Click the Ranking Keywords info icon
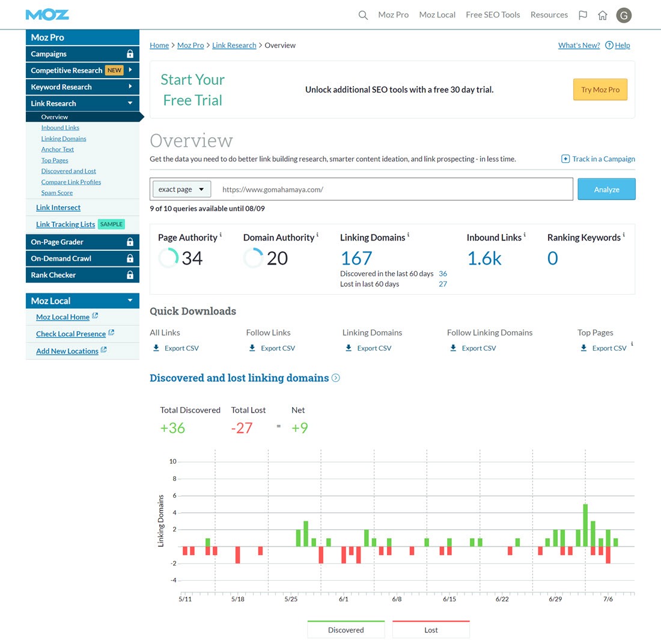This screenshot has height=644, width=661. click(624, 235)
